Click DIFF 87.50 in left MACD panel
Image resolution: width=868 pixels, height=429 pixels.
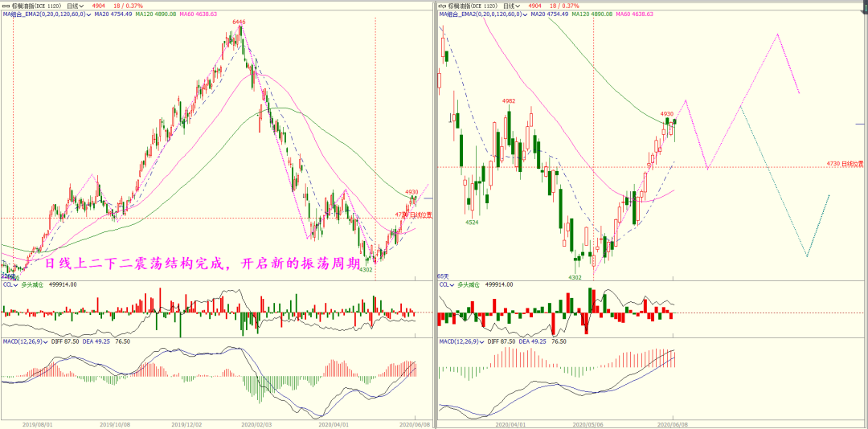tap(65, 342)
